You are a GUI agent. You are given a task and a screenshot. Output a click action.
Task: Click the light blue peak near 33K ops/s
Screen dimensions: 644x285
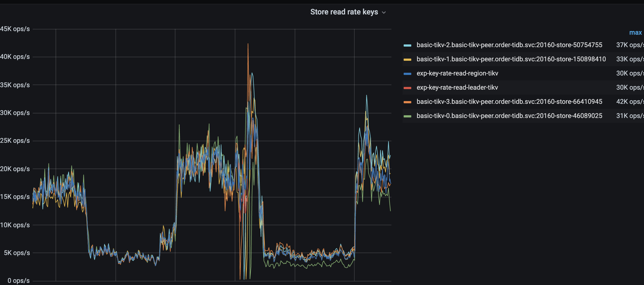367,96
